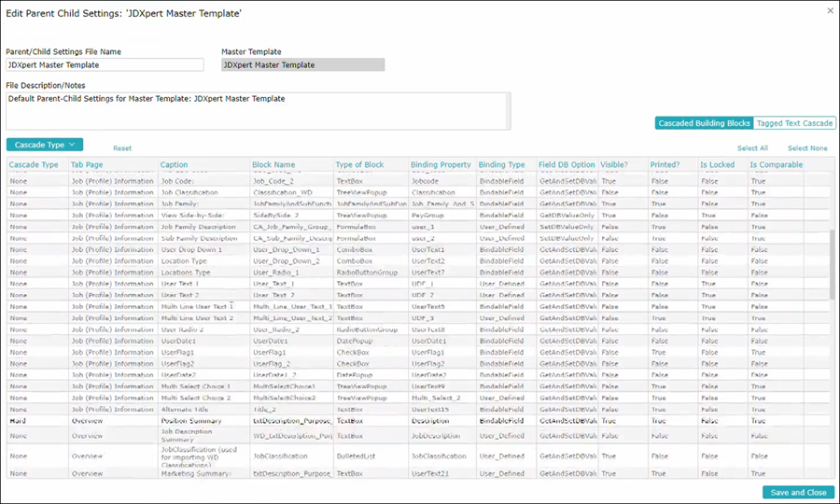Click the table's vertical scrollbar thumb

(x=832, y=264)
